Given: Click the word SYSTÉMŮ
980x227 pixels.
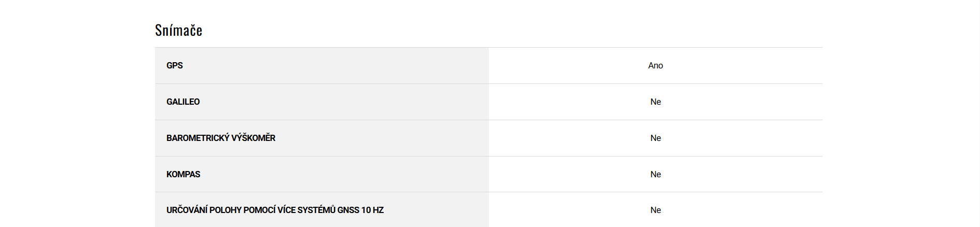Looking at the screenshot, I should 316,210.
